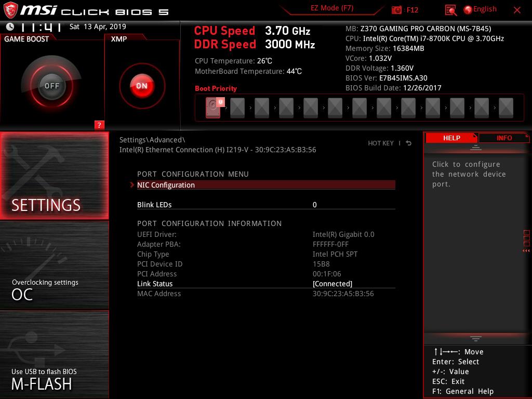Viewport: 532px width, 399px height.
Task: Click the Adapter PBA FFFFFF-0FF value
Action: [330, 244]
